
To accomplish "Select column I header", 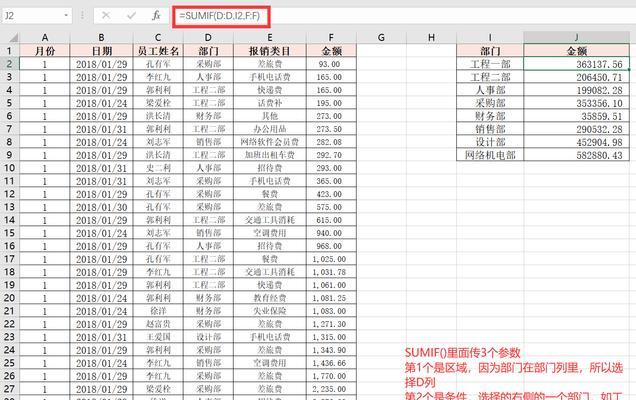I will [x=490, y=38].
